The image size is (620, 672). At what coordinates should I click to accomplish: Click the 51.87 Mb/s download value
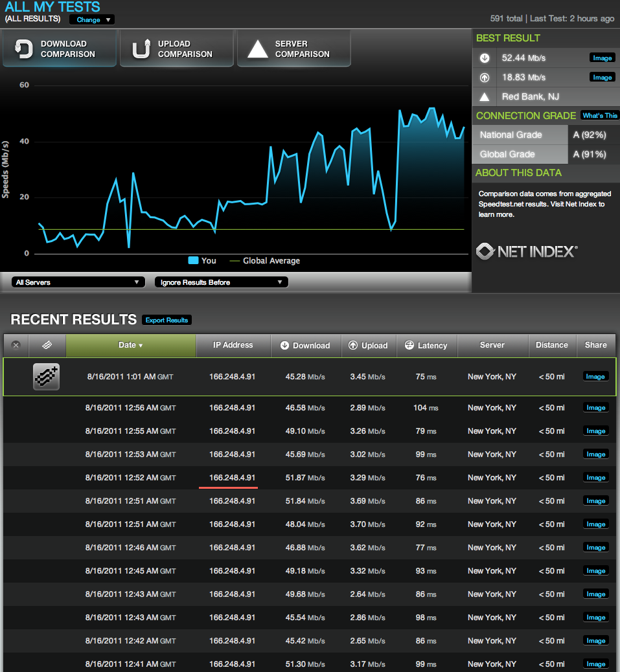point(305,477)
